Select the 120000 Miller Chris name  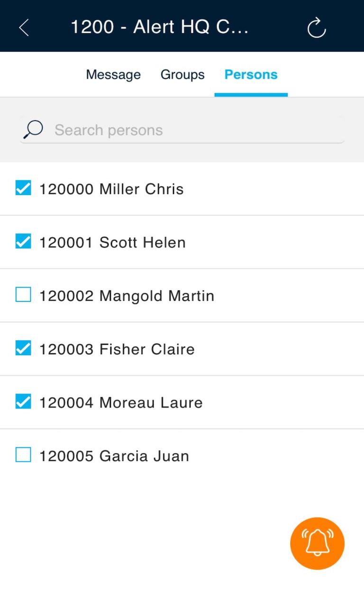coord(111,189)
